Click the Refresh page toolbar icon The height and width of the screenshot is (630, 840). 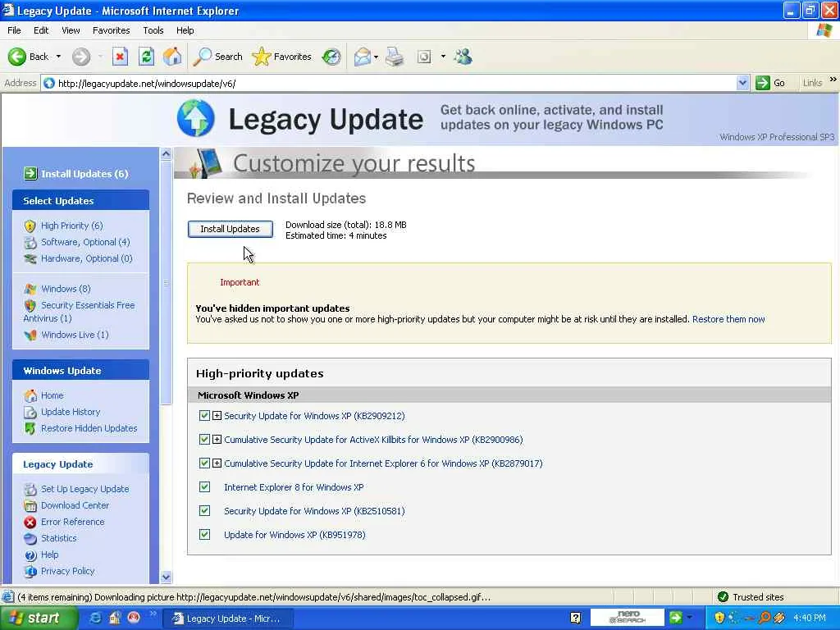tap(146, 57)
